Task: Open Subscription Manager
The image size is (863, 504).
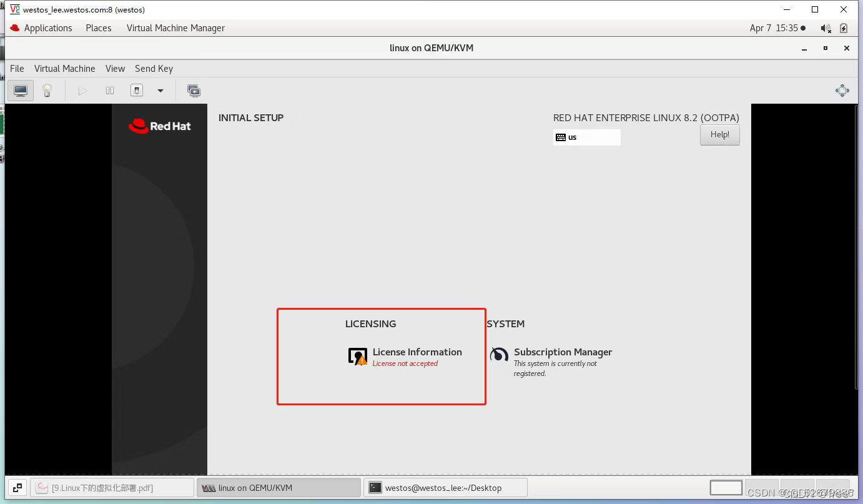Action: coord(552,362)
